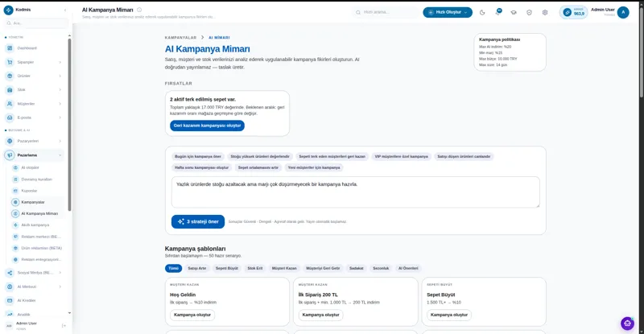The width and height of the screenshot is (644, 334).
Task: Click the Müşteriler person icon
Action: (10, 104)
